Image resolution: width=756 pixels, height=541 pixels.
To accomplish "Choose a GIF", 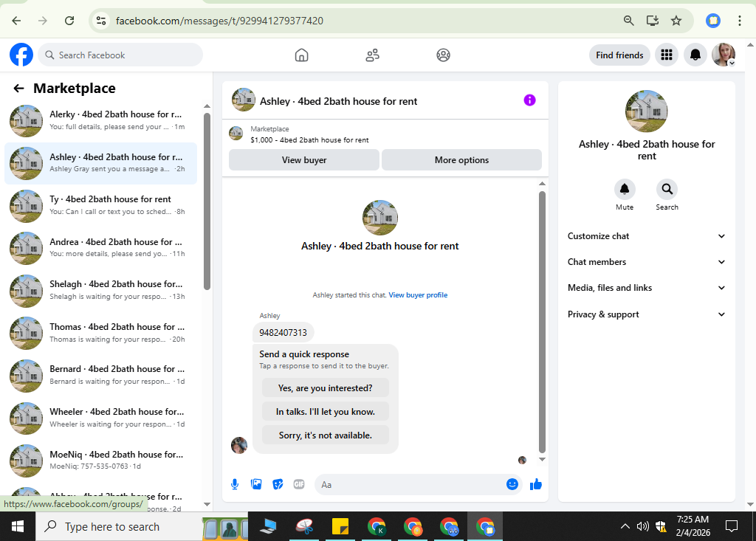I will tap(299, 484).
